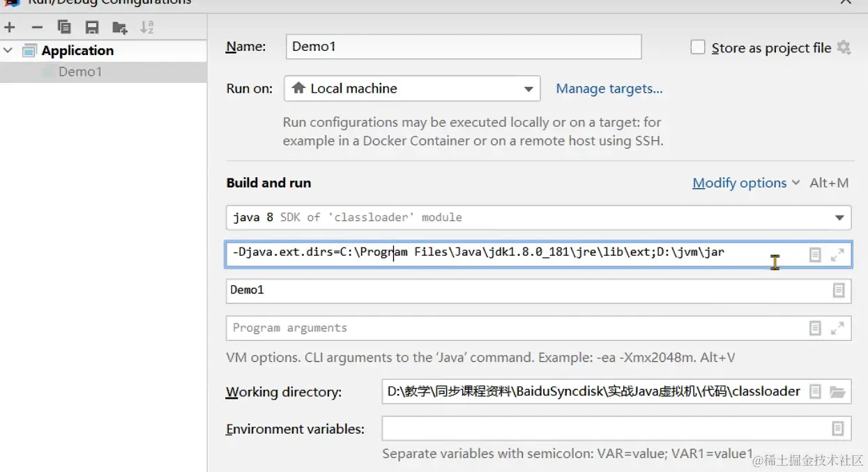Open the java 8 SDK dropdown
The height and width of the screenshot is (472, 868).
click(839, 218)
